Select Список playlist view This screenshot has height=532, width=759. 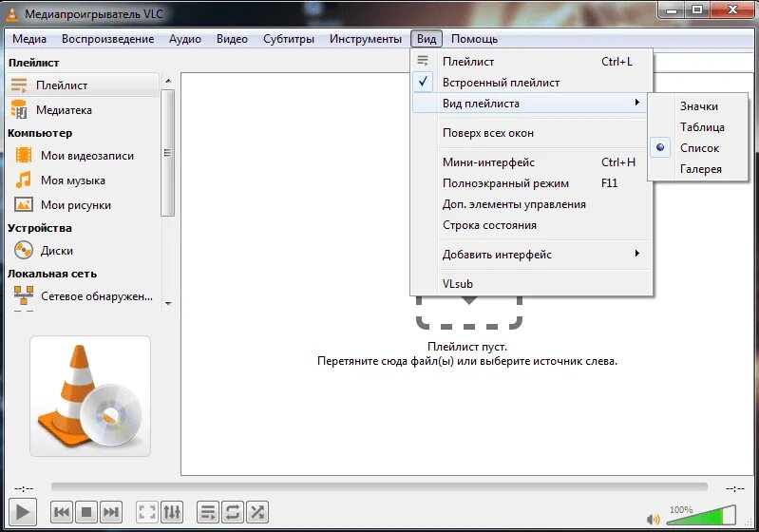click(698, 147)
